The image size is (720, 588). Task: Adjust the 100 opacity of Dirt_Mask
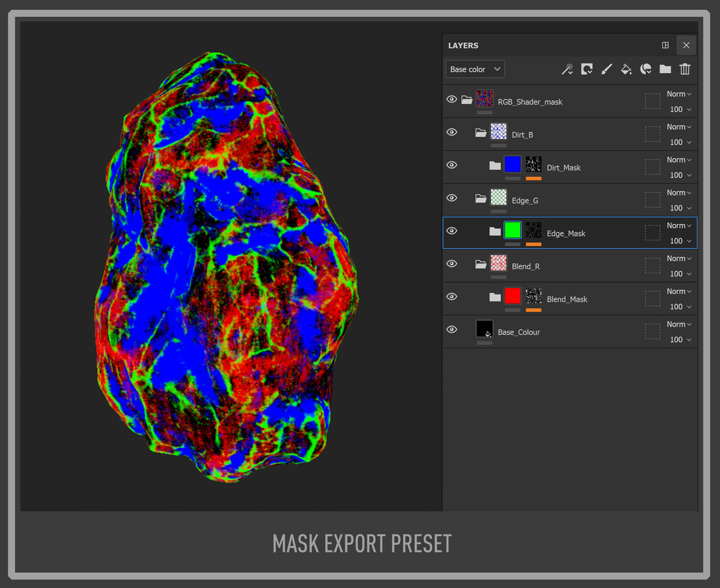click(x=680, y=175)
